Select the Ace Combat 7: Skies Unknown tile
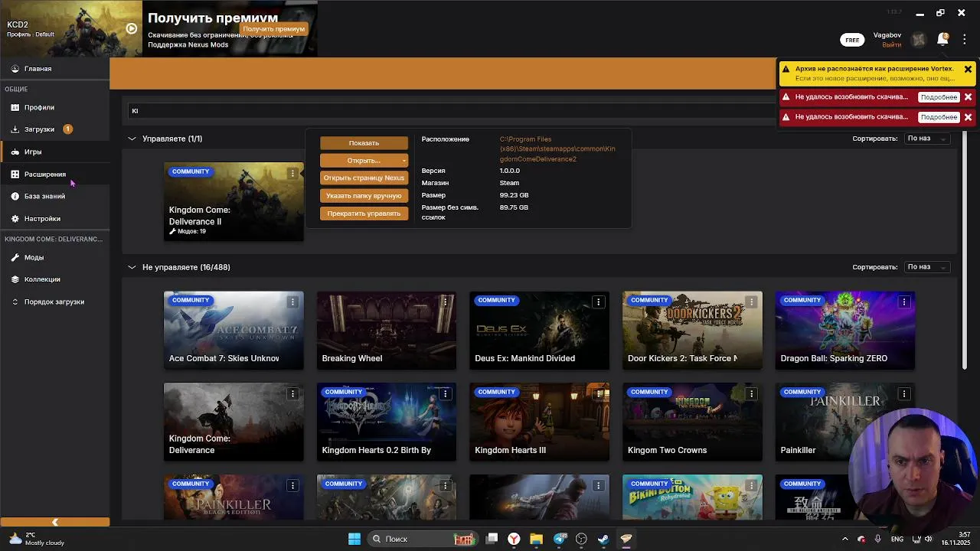 pos(234,331)
